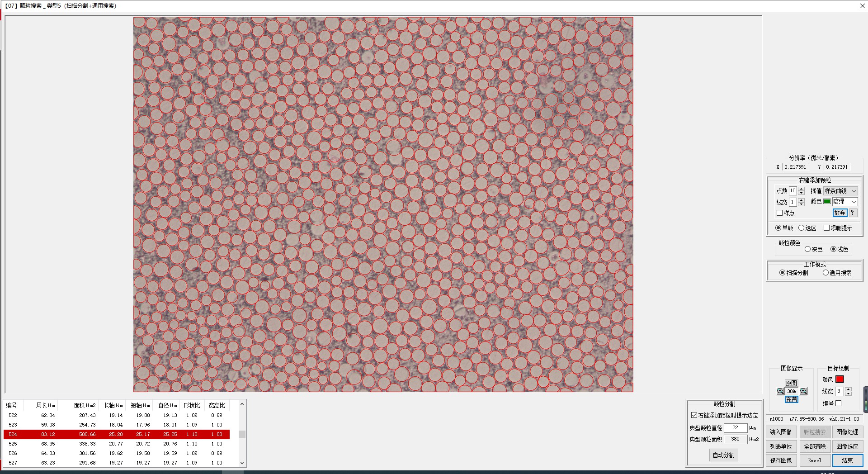Click the 目标绘制 线宽 value field
This screenshot has height=474, width=868.
click(x=840, y=391)
